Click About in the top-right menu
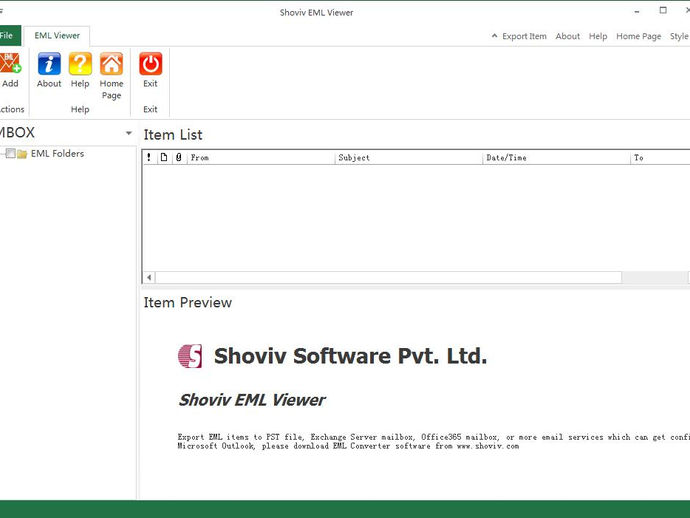Image resolution: width=690 pixels, height=518 pixels. (567, 36)
